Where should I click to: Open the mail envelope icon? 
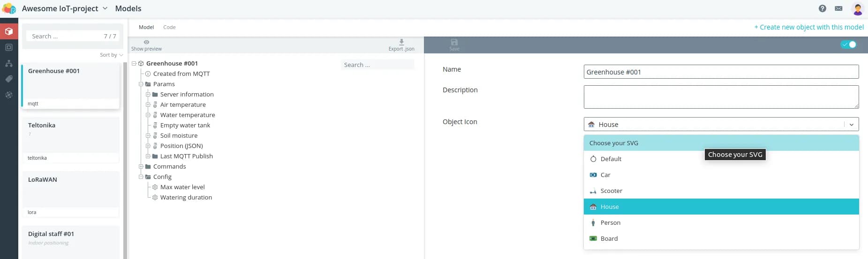[838, 8]
